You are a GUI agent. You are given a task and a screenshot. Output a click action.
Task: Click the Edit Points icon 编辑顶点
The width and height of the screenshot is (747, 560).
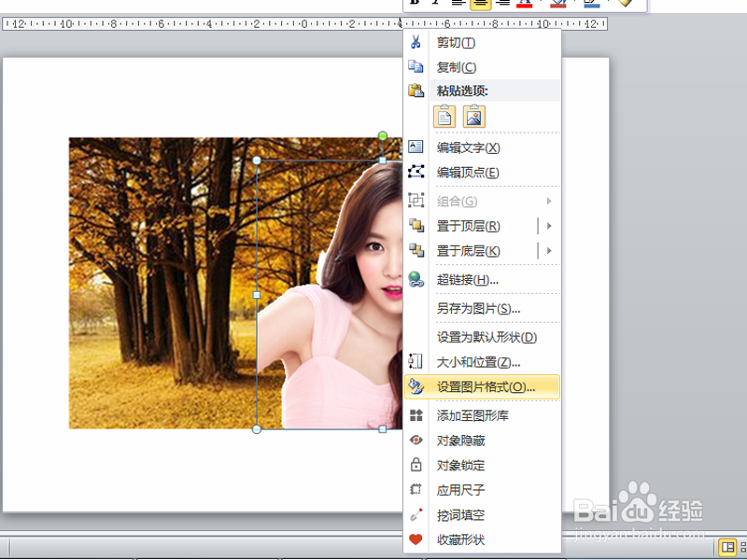416,172
